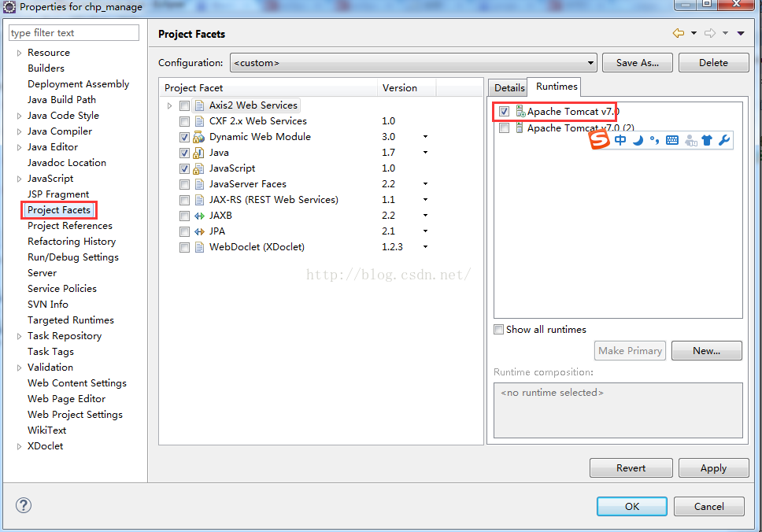This screenshot has height=532, width=762.
Task: Click the punctuation icon on Sogou toolbar
Action: (655, 140)
